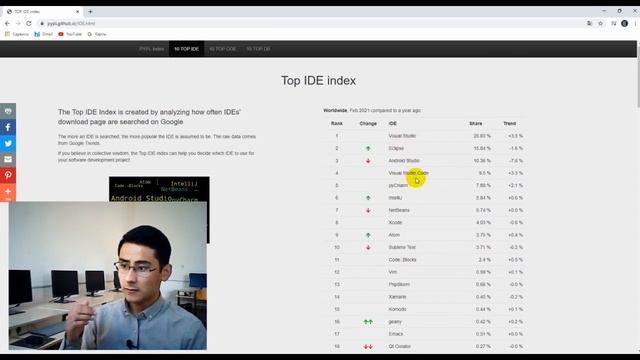Click the print share button in sidebar

tap(8, 111)
